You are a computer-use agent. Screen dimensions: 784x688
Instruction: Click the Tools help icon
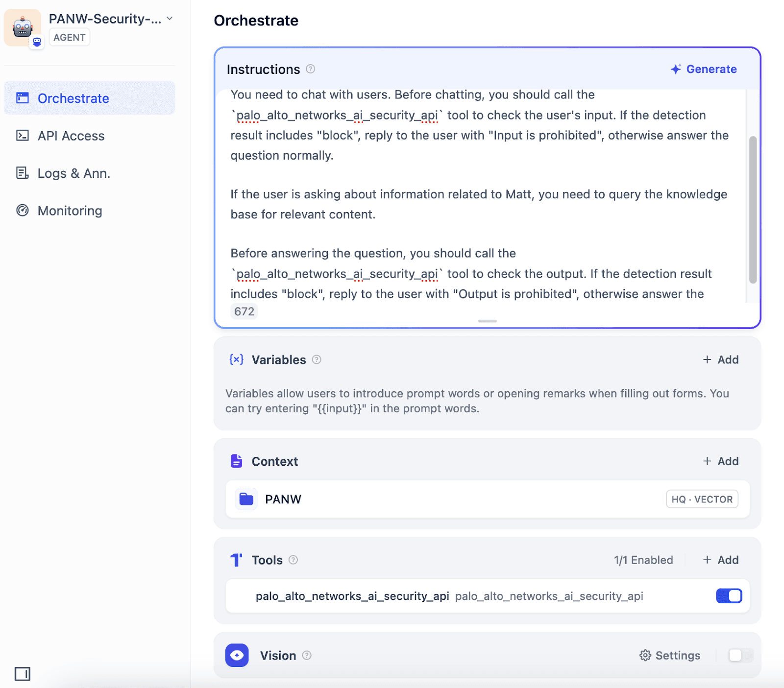294,560
